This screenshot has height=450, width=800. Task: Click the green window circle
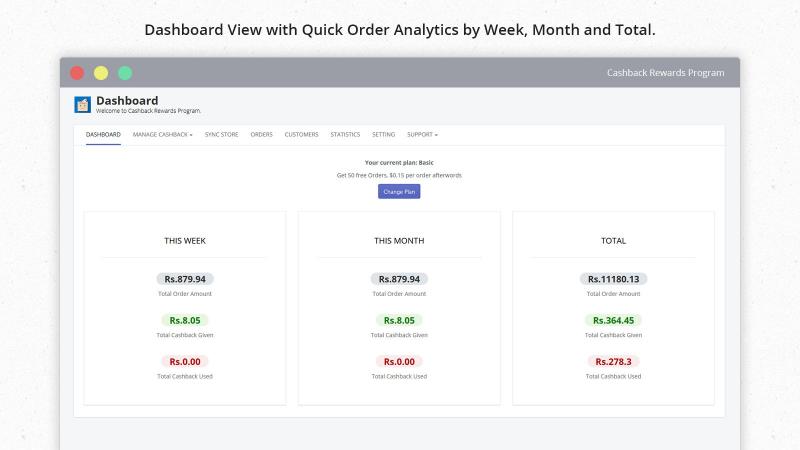(x=125, y=73)
